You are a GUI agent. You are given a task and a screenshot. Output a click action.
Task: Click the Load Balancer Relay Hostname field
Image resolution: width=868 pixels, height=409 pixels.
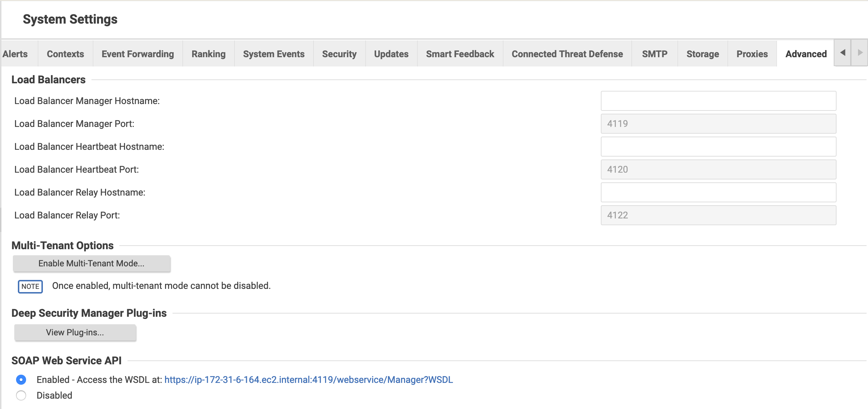point(718,192)
